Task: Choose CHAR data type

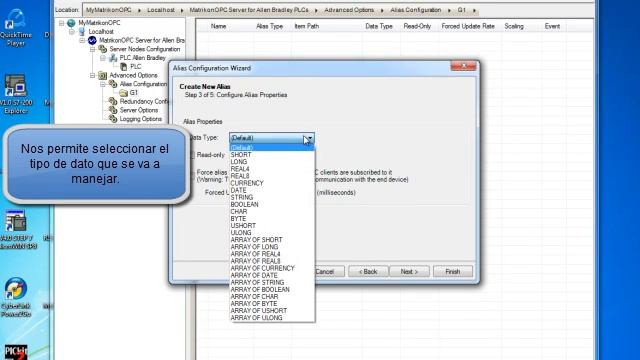Action: (272, 211)
